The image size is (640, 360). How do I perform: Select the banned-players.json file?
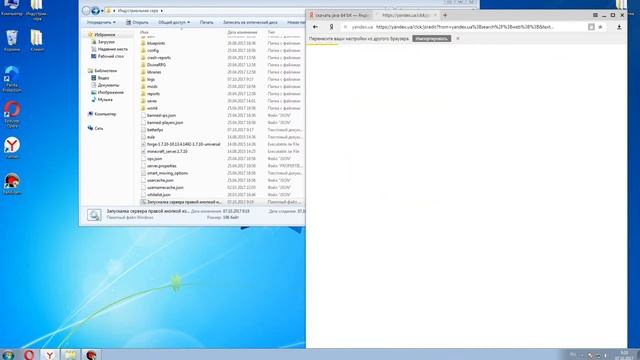165,122
